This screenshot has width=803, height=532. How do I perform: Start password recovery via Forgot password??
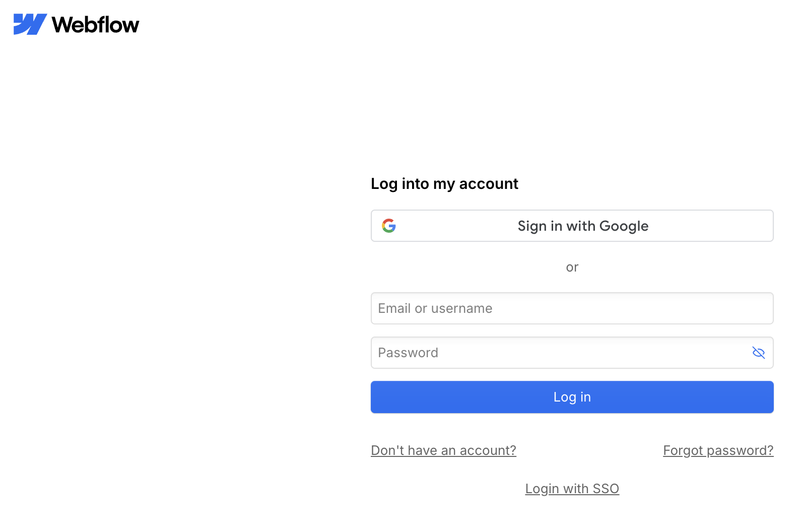[718, 450]
